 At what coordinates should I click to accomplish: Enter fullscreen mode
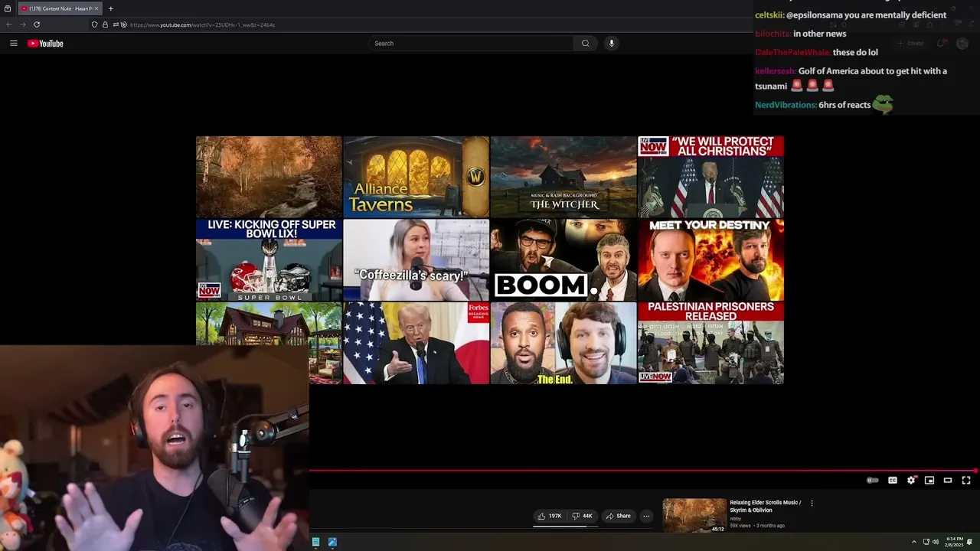click(x=966, y=481)
